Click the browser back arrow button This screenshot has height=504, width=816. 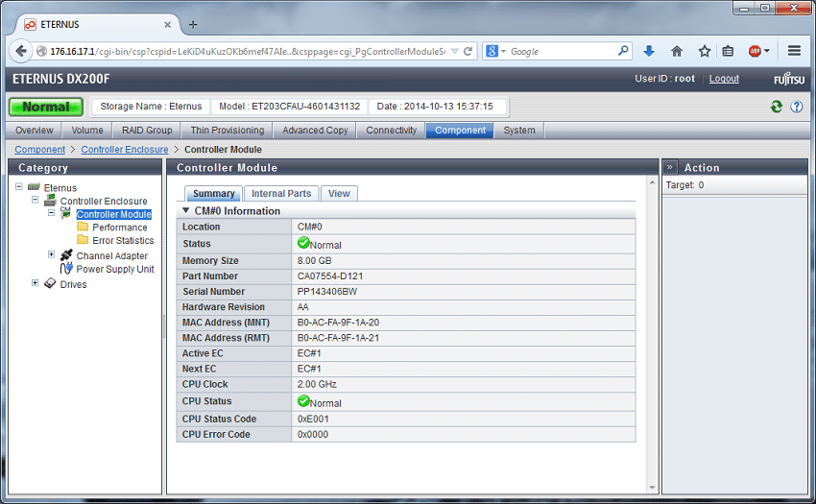(x=21, y=51)
